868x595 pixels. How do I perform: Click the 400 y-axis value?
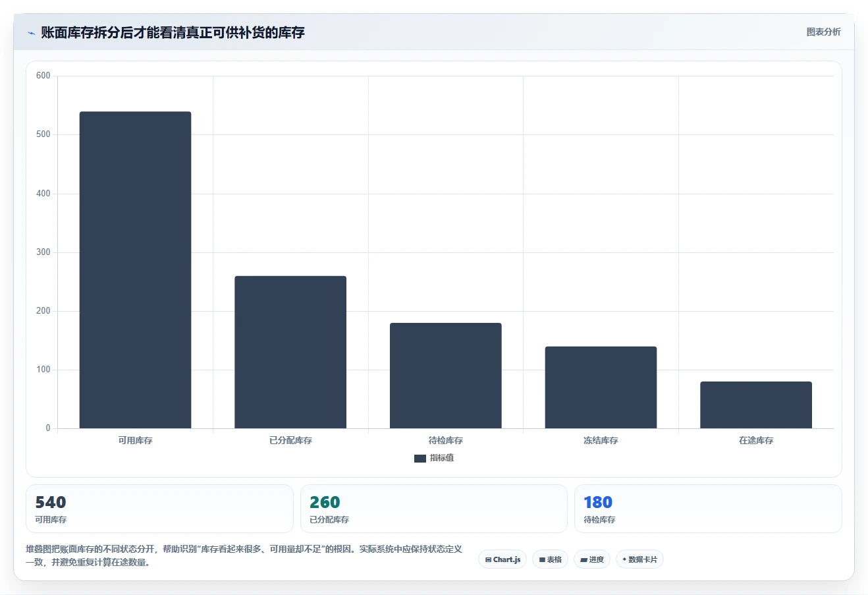coord(43,194)
